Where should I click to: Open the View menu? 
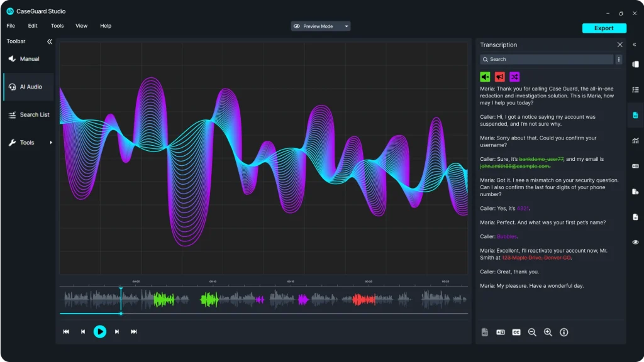(81, 26)
